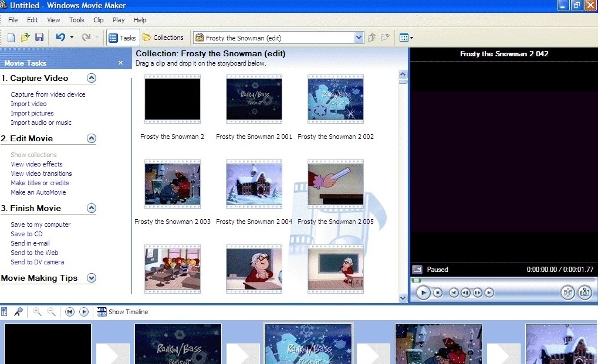Play the storyboard from the toolbar
The width and height of the screenshot is (598, 364).
[x=83, y=312]
